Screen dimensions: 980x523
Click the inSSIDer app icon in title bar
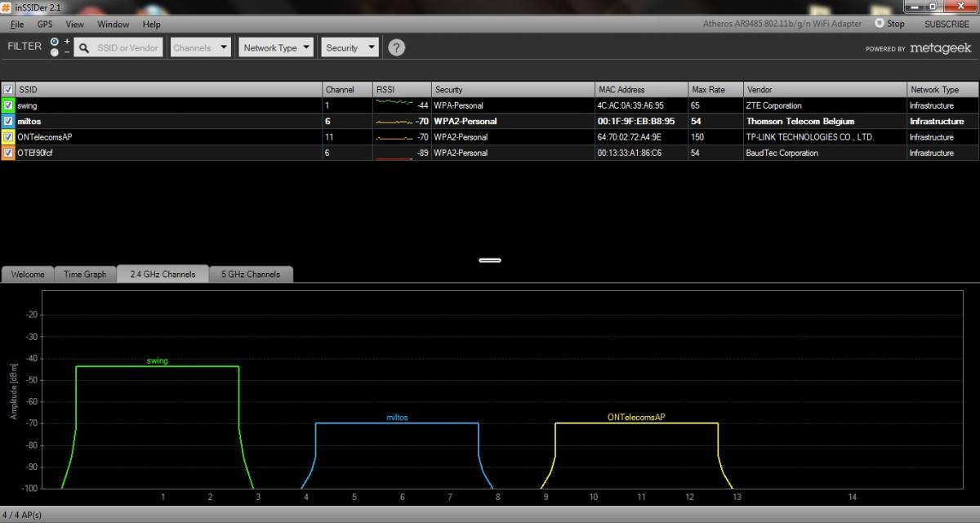7,7
